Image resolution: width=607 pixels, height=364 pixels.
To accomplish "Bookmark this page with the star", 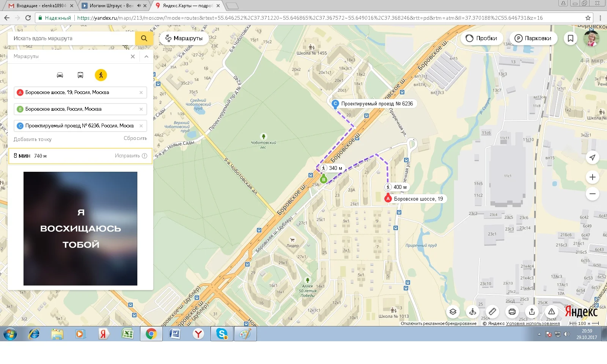I will pos(588,18).
